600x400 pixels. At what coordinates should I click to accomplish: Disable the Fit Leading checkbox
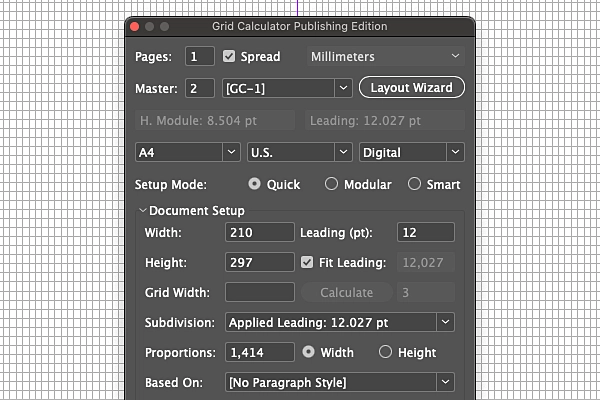point(307,262)
